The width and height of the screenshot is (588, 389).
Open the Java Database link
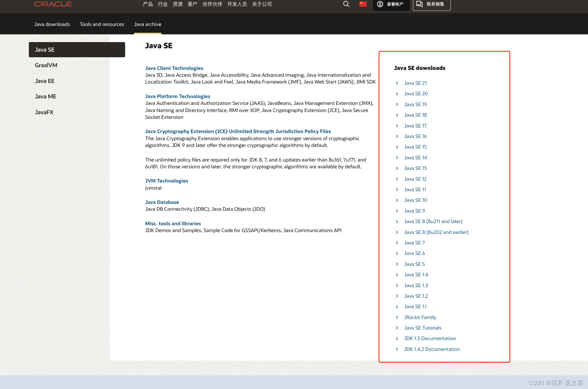pyautogui.click(x=162, y=202)
